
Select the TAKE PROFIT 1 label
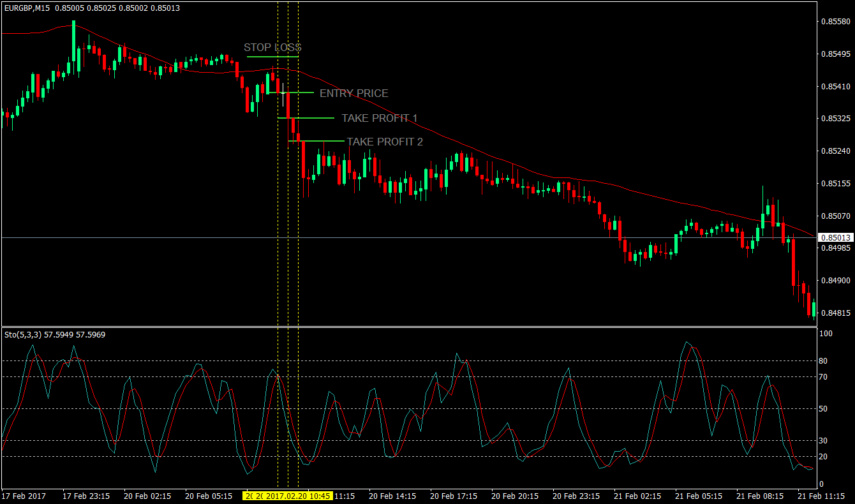(x=380, y=118)
